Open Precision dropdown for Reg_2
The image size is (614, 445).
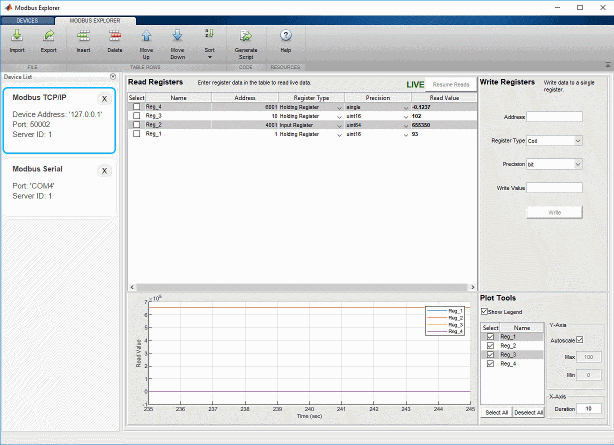pyautogui.click(x=406, y=125)
